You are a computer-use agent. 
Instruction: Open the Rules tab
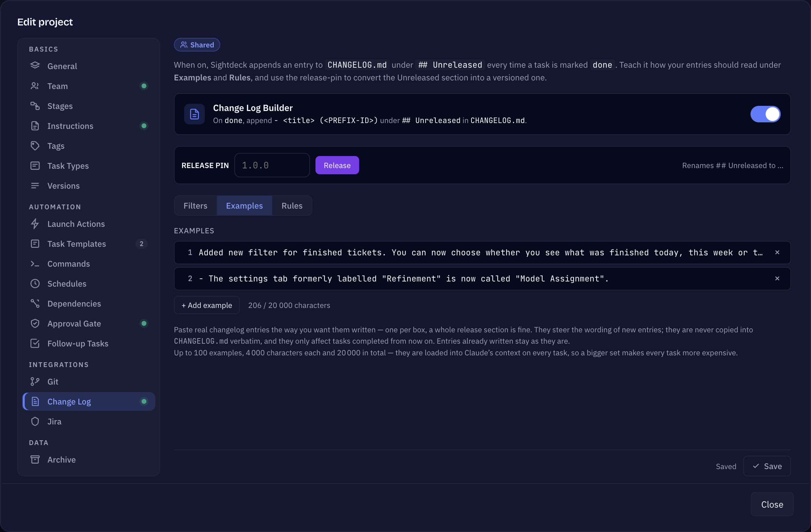(x=292, y=206)
